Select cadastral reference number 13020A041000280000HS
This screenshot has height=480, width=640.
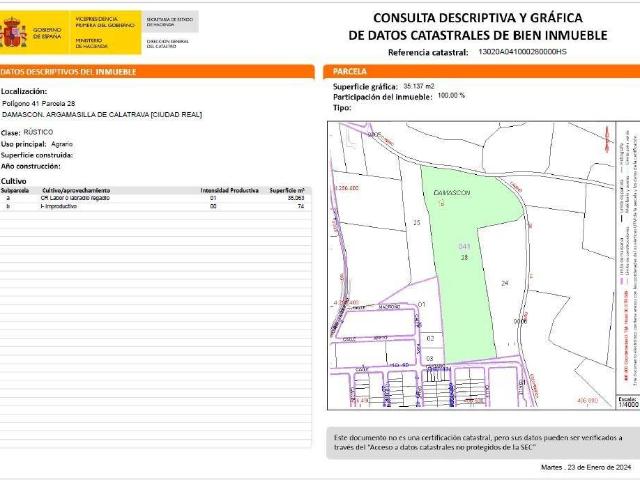coord(522,52)
